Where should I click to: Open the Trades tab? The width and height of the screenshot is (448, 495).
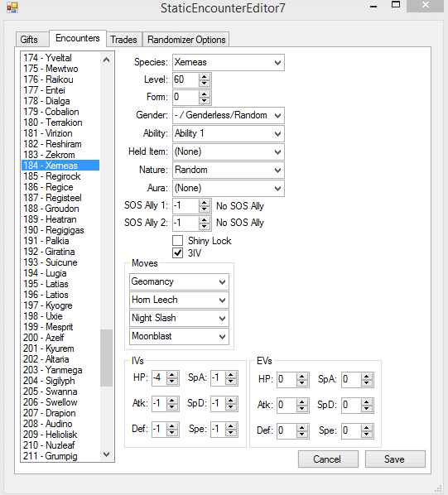(123, 40)
